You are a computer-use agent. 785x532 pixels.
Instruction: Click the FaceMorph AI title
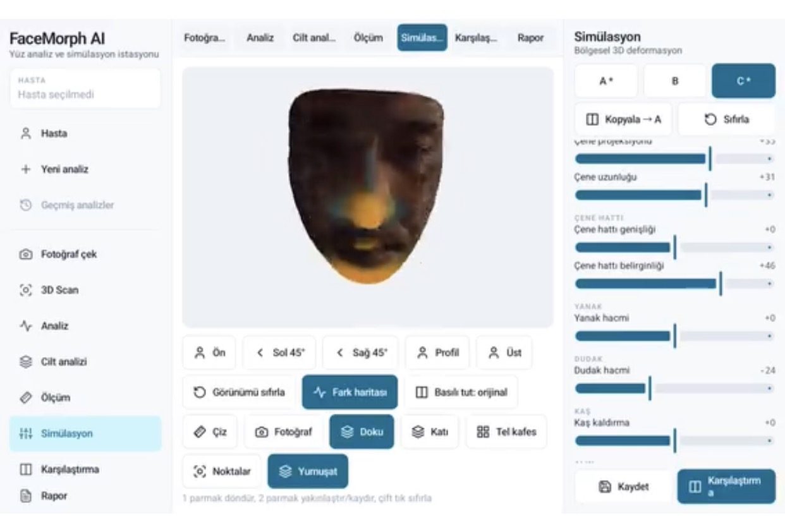pyautogui.click(x=58, y=39)
